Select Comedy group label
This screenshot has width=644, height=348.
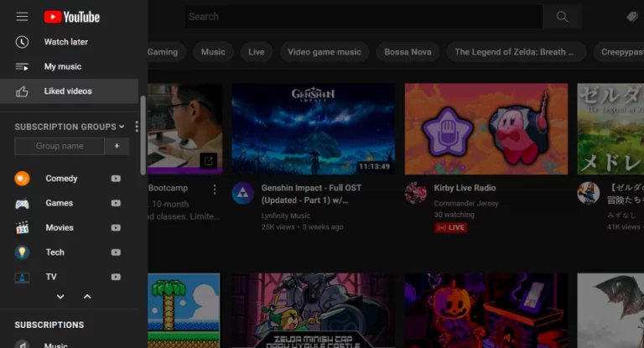pos(61,179)
